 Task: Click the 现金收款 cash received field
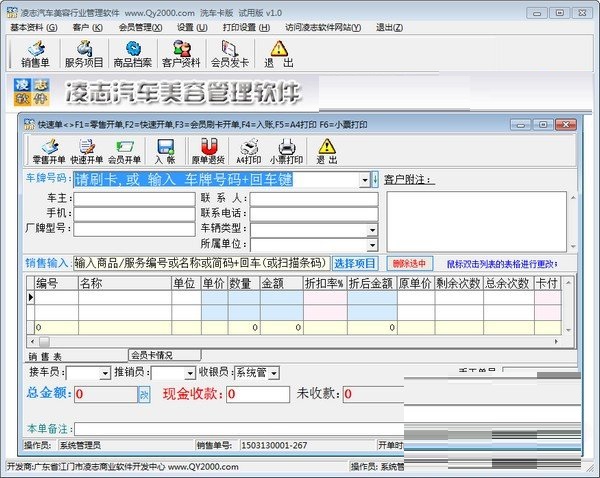[258, 394]
